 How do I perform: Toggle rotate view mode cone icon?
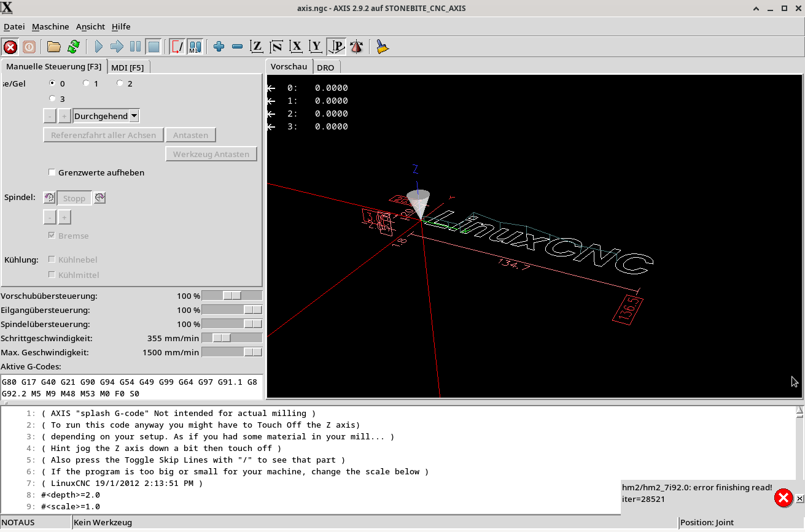356,47
